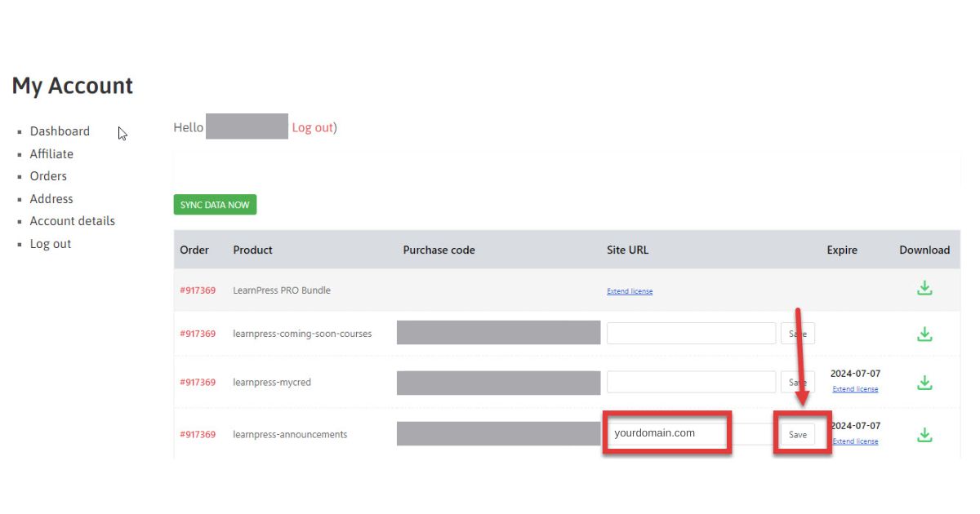Open order #917369 in the learnpress-coming-soon-courses row
Screen dimensions: 980x514
coord(198,334)
